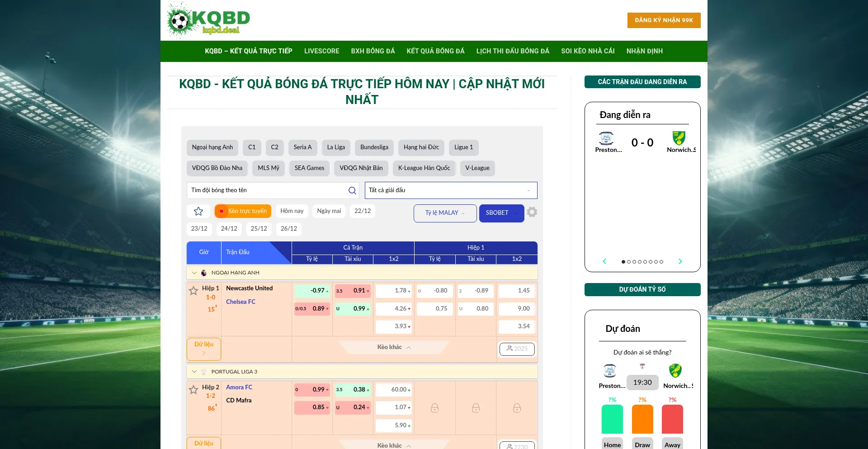Open Chelsea FC team page link
Screen dimensions: 868x449
(241, 302)
